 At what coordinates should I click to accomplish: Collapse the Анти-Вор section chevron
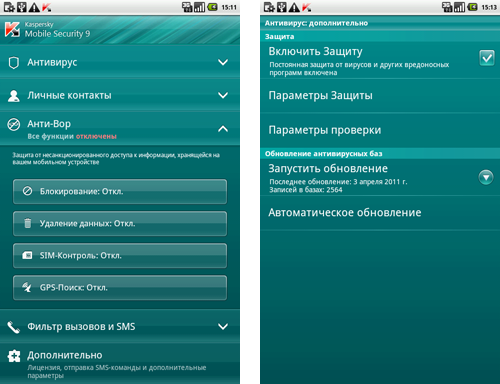point(223,129)
